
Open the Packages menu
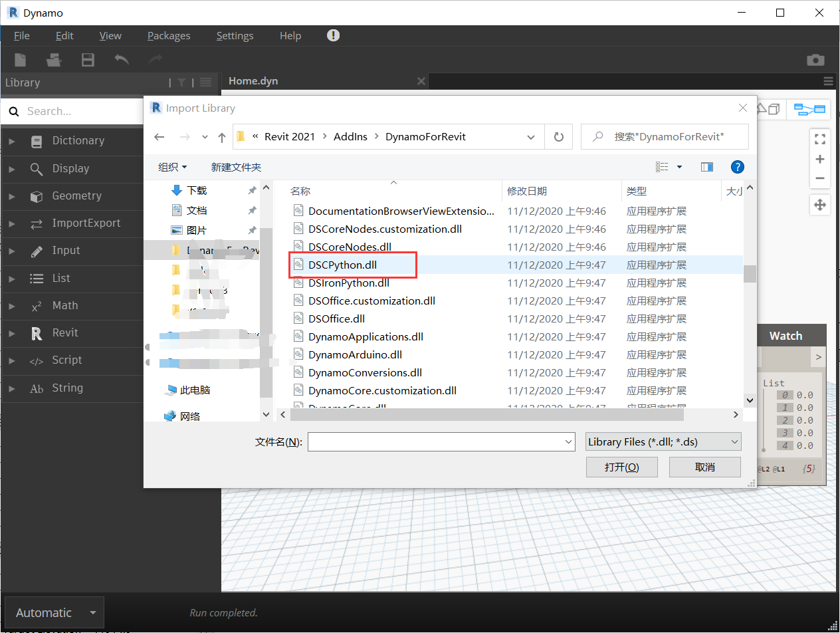168,35
